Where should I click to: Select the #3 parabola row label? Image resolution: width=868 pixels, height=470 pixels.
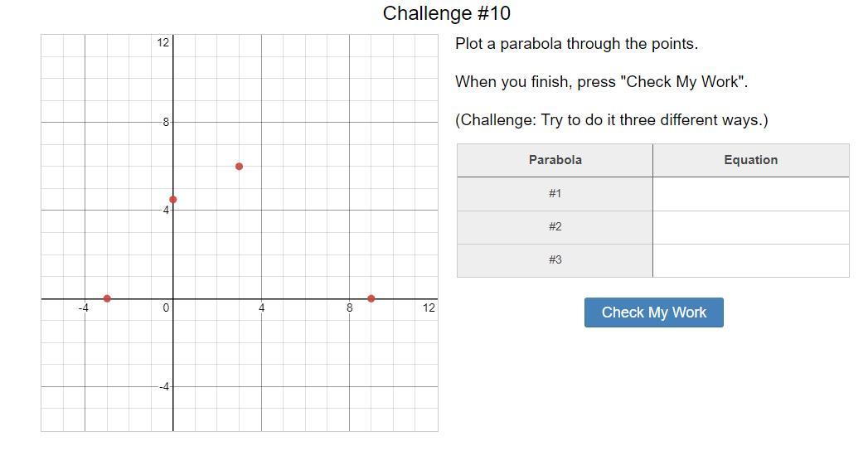[x=555, y=260]
